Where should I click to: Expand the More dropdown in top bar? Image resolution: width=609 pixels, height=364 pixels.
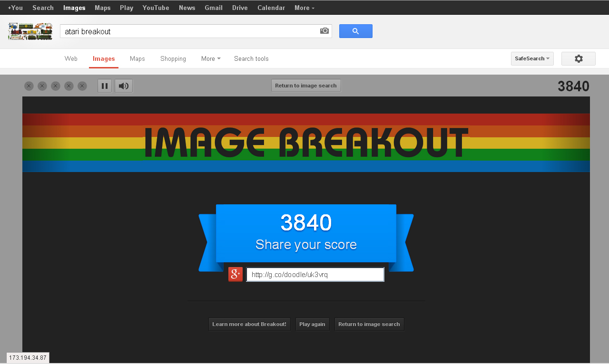304,8
